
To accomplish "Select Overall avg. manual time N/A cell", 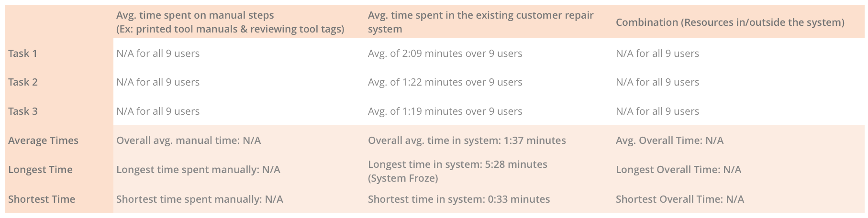I will (x=189, y=141).
